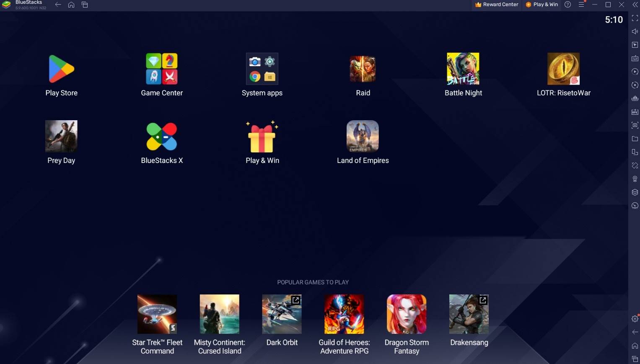This screenshot has width=640, height=364.
Task: Open the sidebar settings gear
Action: tap(635, 319)
